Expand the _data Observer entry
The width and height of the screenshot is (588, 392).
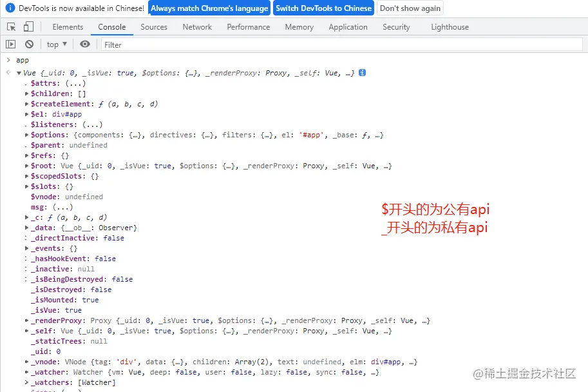click(26, 228)
